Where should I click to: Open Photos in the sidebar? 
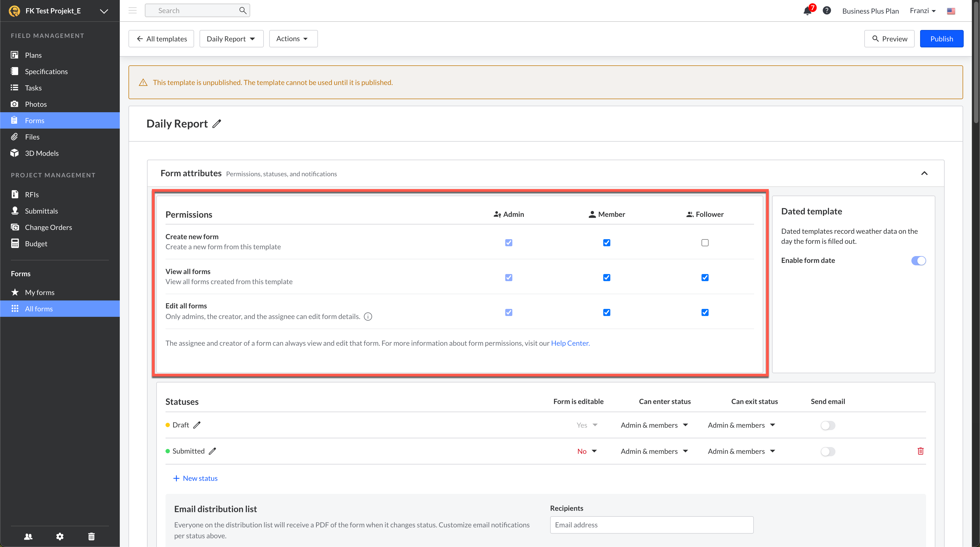pos(36,104)
